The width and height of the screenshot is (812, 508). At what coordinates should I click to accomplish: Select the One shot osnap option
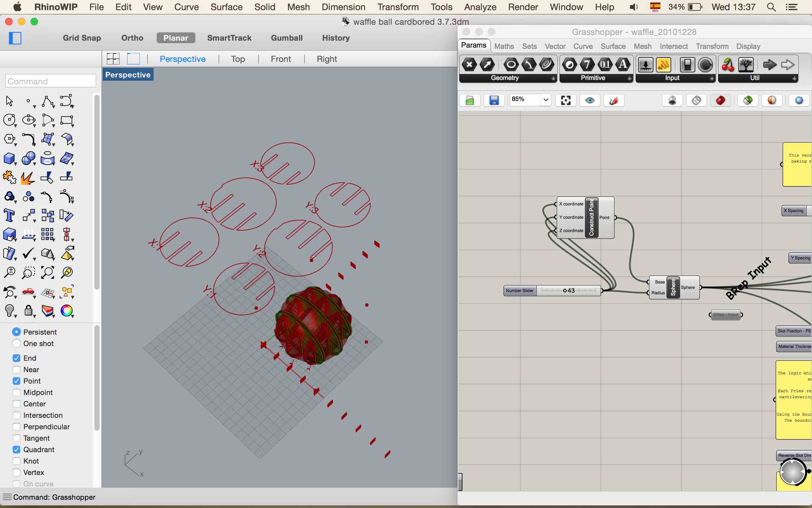[16, 343]
